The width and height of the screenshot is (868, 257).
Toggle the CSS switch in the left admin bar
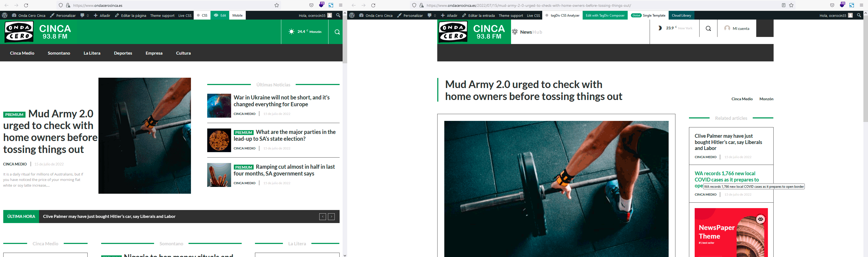(x=202, y=15)
